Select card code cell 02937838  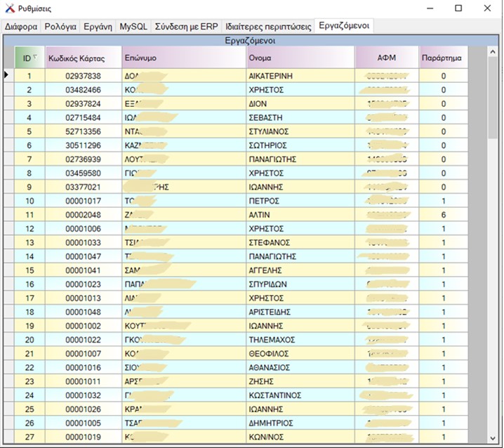tap(83, 76)
